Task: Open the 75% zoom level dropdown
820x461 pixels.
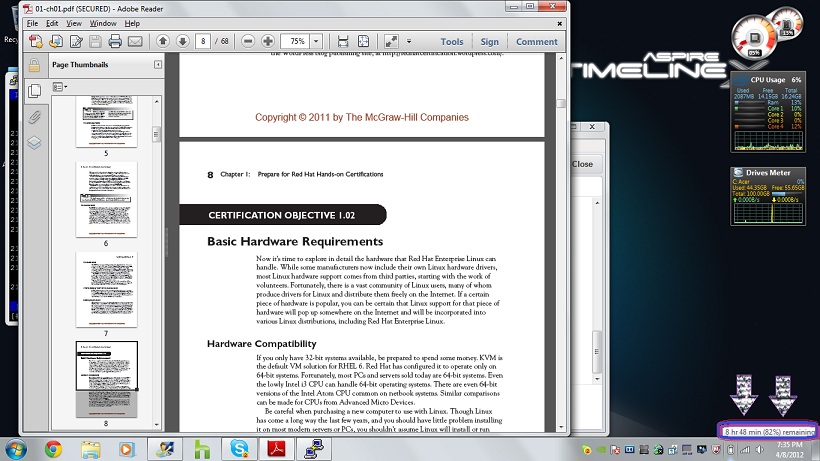Action: click(318, 41)
